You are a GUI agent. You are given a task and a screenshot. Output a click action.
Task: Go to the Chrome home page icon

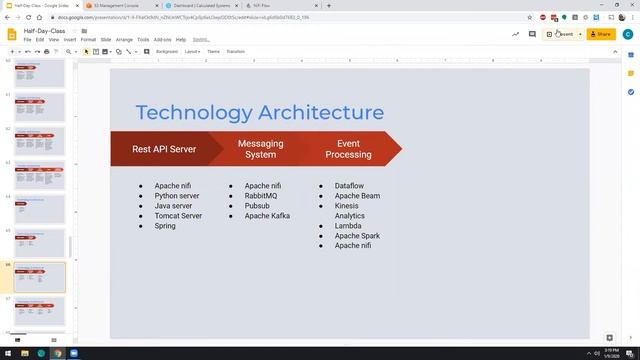(39, 18)
